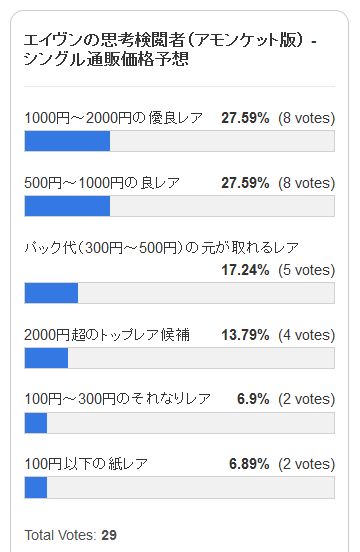Click the 1000円～2000円 result bar
360x552 pixels.
point(179,141)
